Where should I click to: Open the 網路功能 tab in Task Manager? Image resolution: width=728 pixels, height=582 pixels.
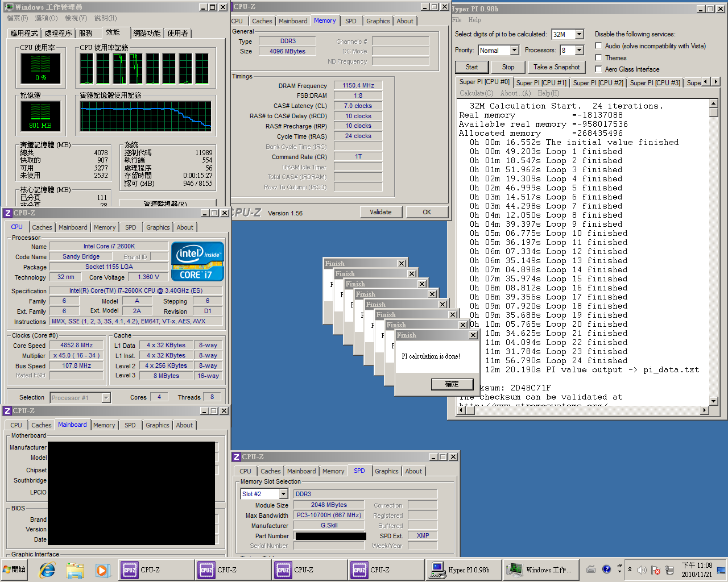[147, 34]
